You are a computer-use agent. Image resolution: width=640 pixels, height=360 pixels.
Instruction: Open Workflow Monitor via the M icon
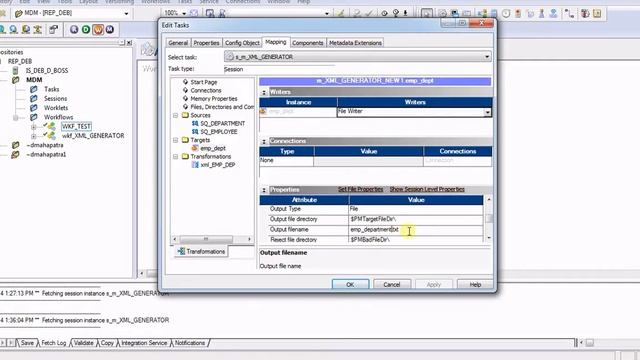(110, 29)
